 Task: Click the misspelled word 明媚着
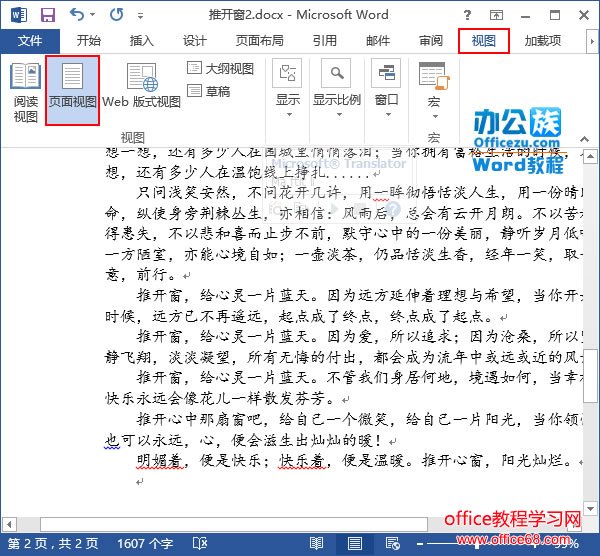coord(162,460)
